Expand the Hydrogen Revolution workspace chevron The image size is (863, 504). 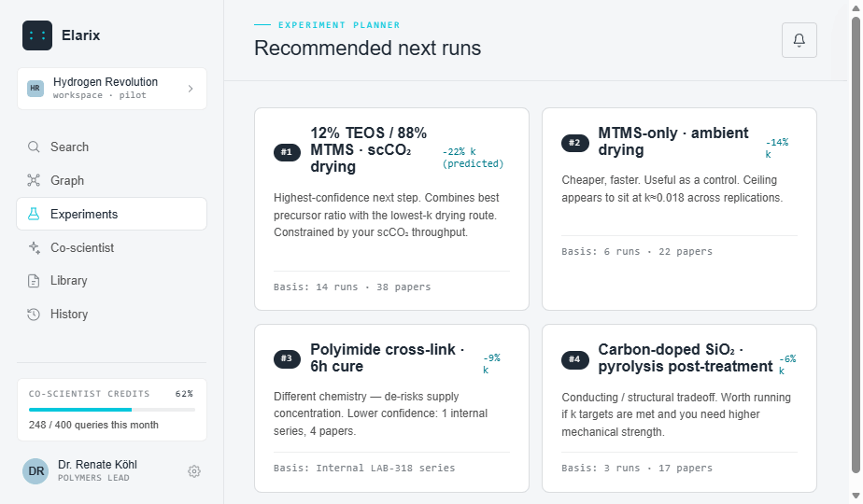[191, 89]
